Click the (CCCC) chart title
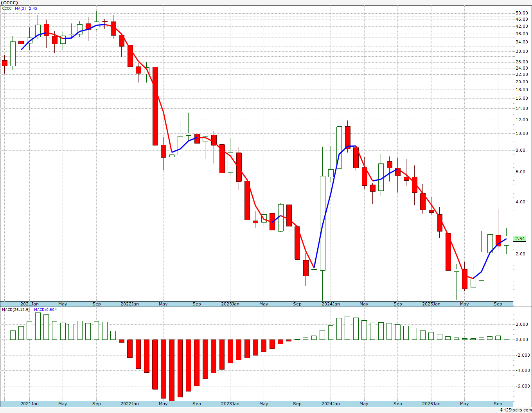Image resolution: width=532 pixels, height=413 pixels. tap(9, 3)
